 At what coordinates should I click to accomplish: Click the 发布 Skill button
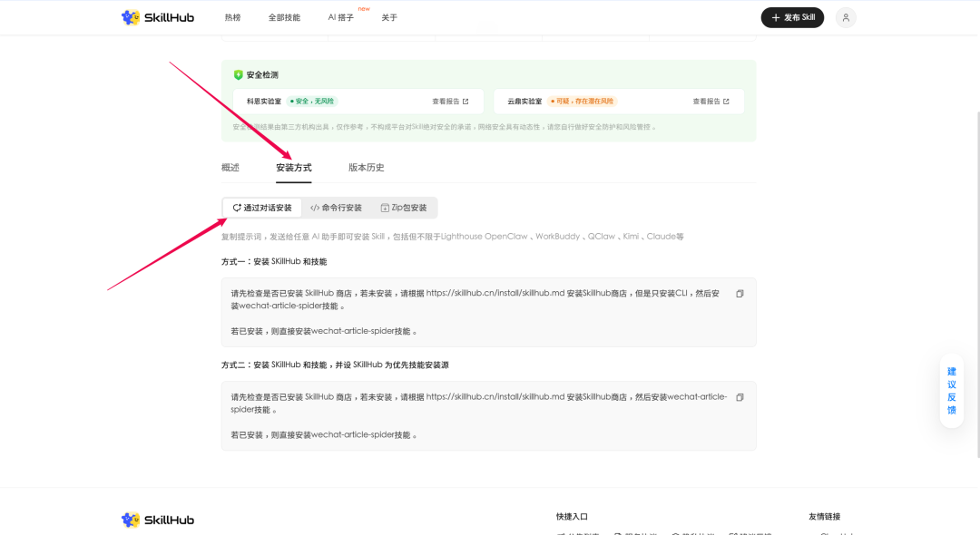click(x=792, y=17)
